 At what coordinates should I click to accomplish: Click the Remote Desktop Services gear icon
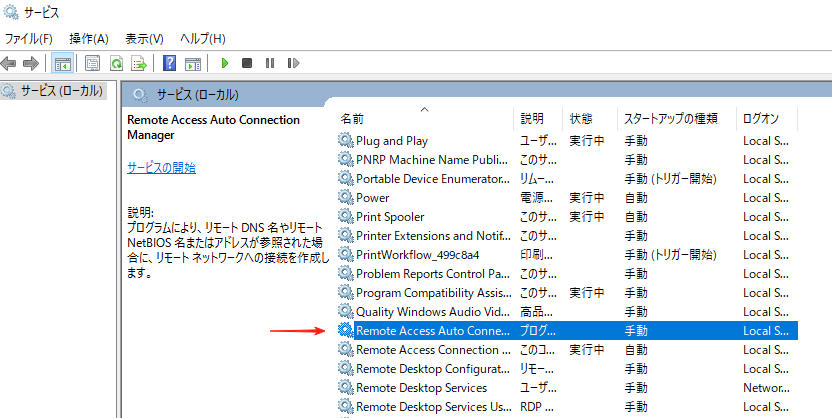click(345, 388)
